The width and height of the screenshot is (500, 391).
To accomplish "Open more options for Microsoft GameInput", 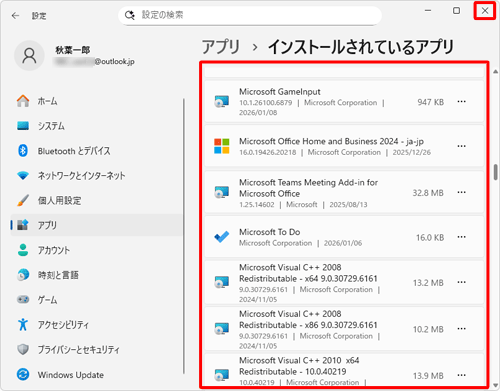I will [x=461, y=102].
